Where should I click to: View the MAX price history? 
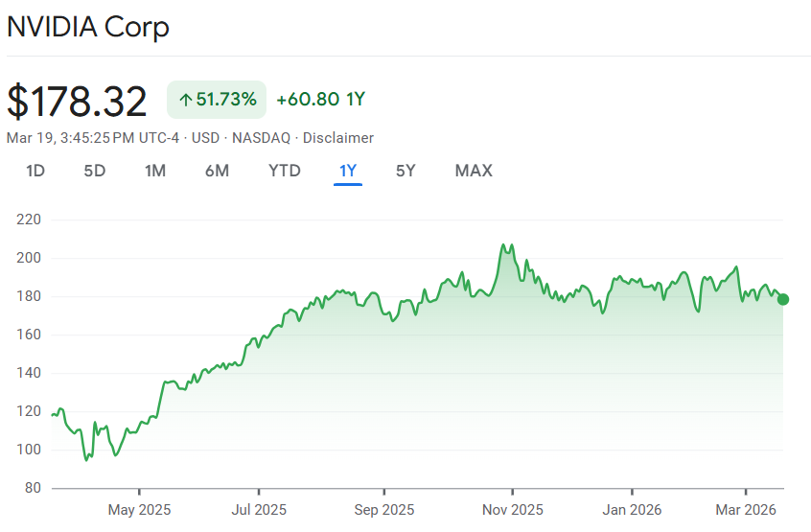point(474,171)
